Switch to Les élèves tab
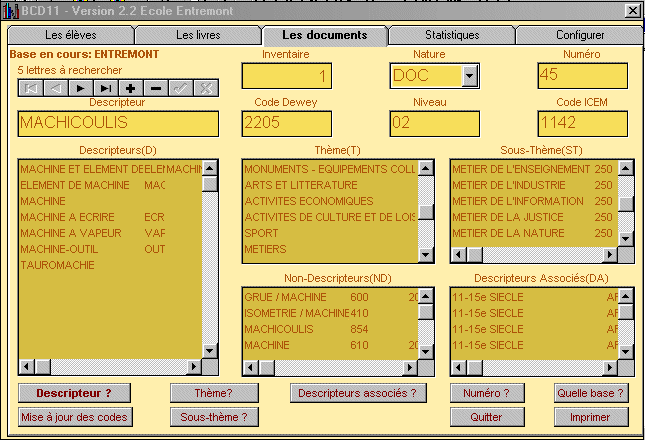Screen dimensions: 645x440 tap(70, 35)
